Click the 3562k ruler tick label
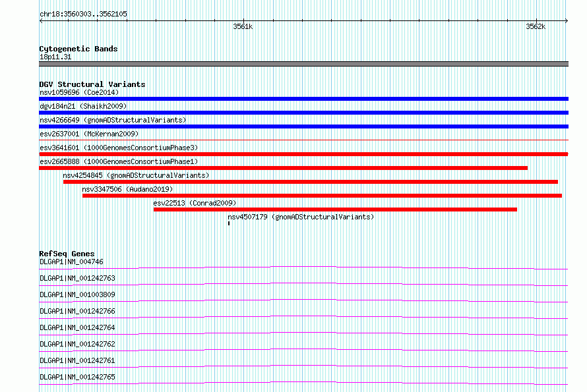587x392 pixels. click(536, 26)
